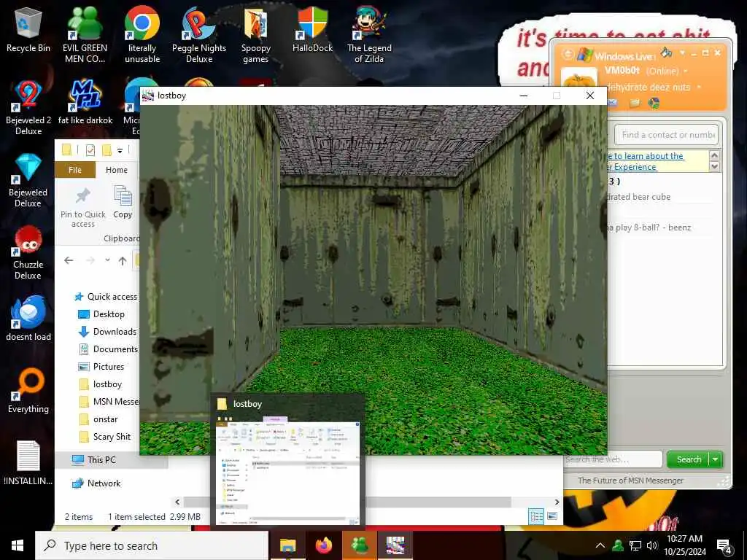
Task: Click the Find a contact field
Action: pyautogui.click(x=667, y=135)
